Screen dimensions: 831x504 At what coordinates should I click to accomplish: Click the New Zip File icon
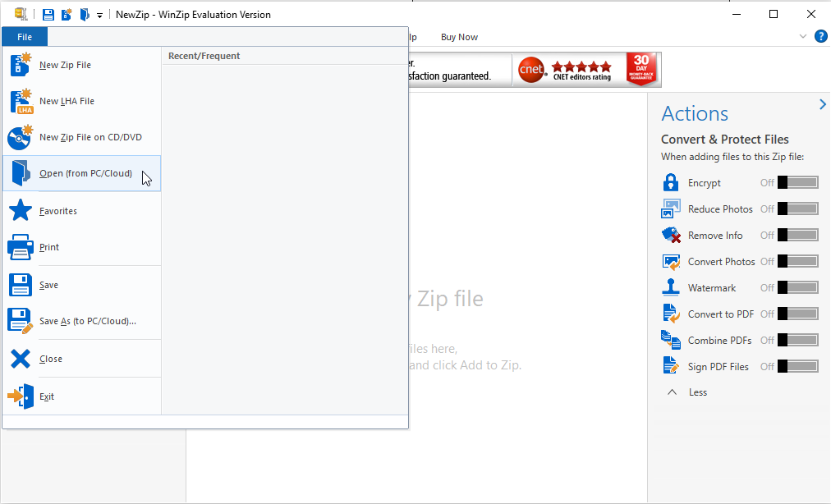pos(21,65)
